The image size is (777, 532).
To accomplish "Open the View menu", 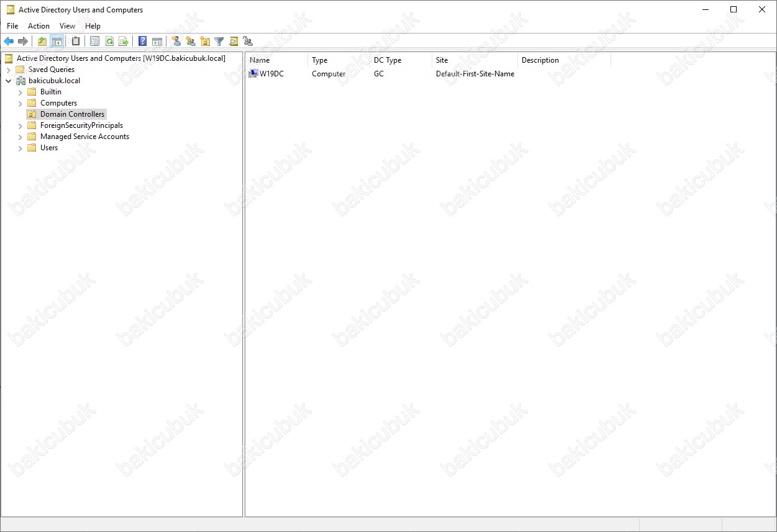I will coord(67,26).
